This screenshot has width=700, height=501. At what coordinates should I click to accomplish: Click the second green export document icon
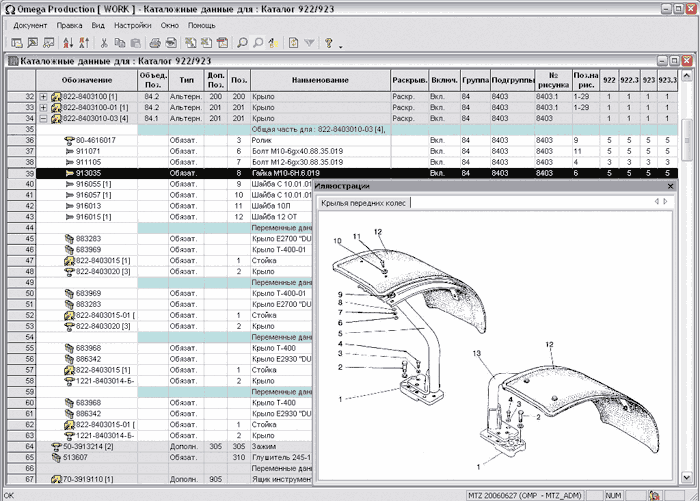tap(206, 43)
